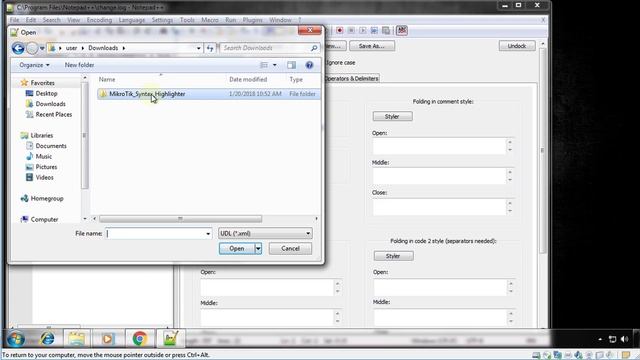
Task: Sort by Date modified column
Action: tap(248, 80)
